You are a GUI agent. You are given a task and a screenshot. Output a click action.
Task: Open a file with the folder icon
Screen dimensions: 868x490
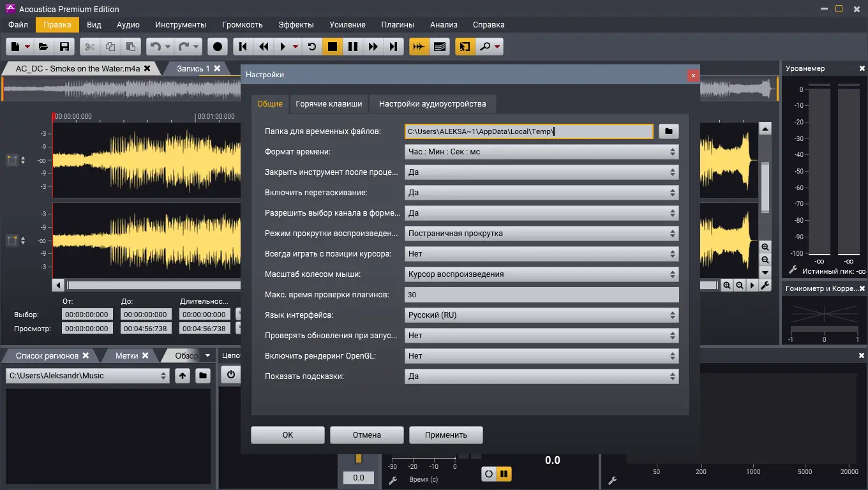click(43, 47)
